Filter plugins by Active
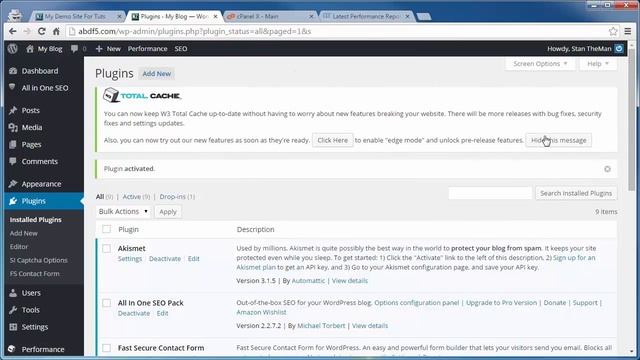The height and width of the screenshot is (360, 640). pos(131,197)
